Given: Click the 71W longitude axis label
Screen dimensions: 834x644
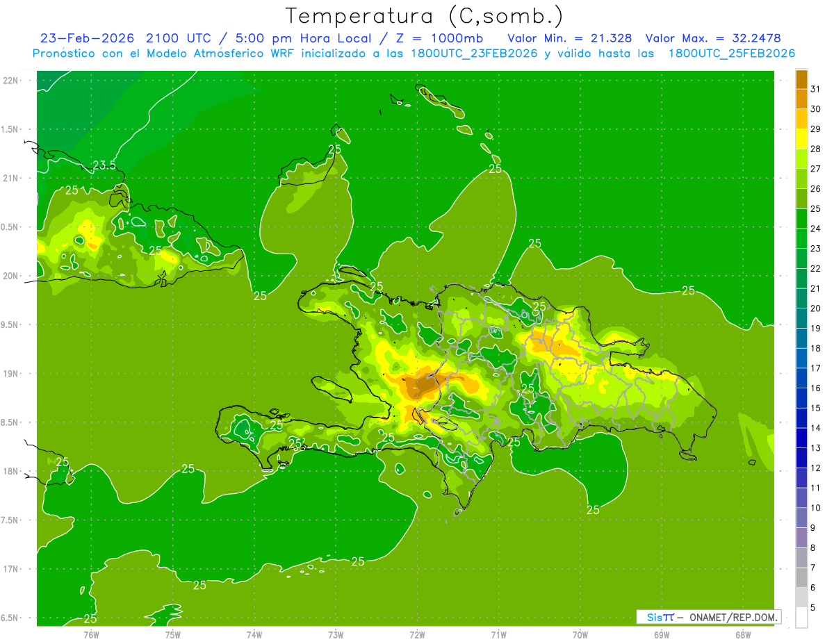Looking at the screenshot, I should pos(498,634).
